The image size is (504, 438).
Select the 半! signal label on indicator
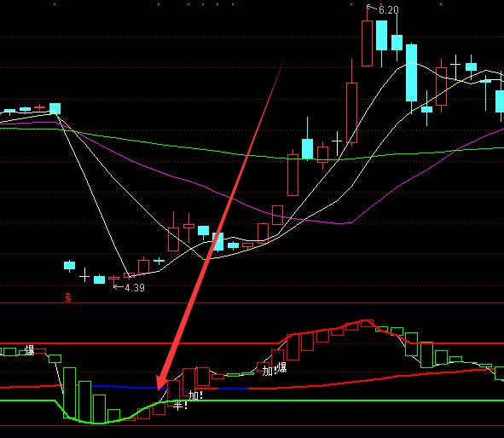point(180,406)
